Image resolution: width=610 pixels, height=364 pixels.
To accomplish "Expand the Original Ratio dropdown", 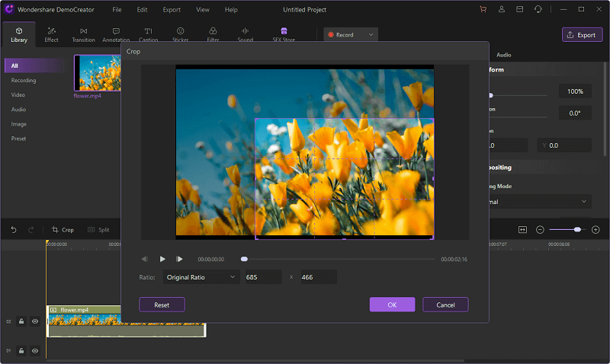I will [x=201, y=277].
